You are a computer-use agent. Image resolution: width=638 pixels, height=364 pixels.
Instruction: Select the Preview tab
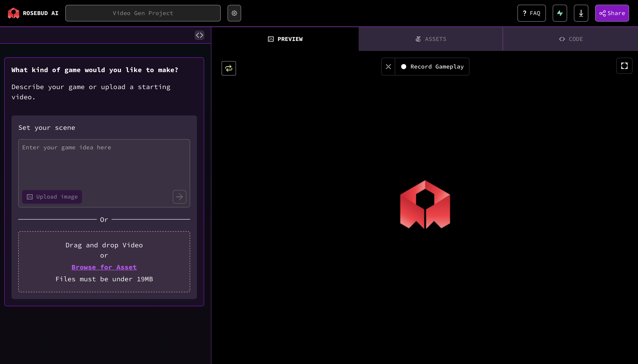[x=285, y=39]
